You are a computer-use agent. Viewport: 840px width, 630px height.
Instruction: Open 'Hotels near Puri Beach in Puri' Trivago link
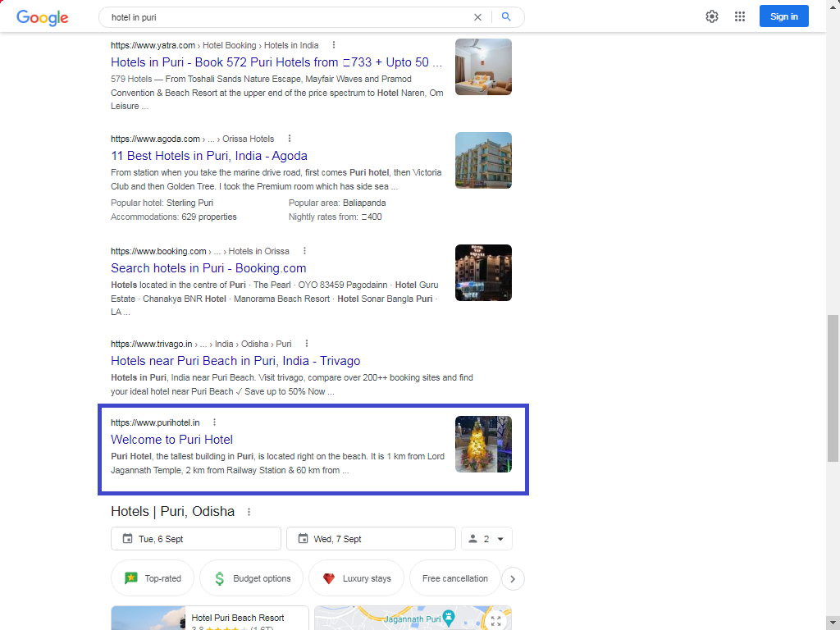[x=235, y=361]
